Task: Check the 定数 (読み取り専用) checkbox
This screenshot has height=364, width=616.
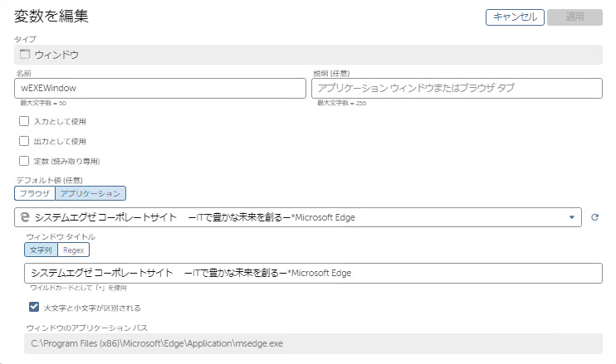Action: pyautogui.click(x=24, y=161)
